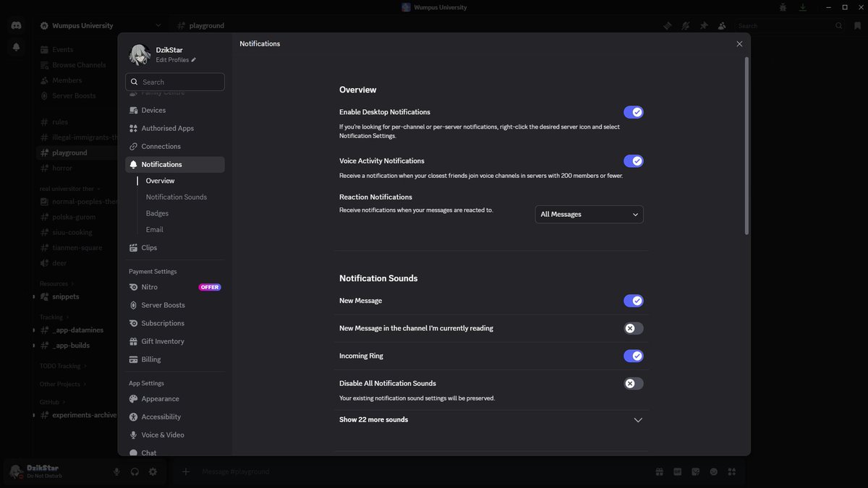Click the Gift Inventory gift icon
Viewport: 868px width, 488px height.
pos(134,341)
